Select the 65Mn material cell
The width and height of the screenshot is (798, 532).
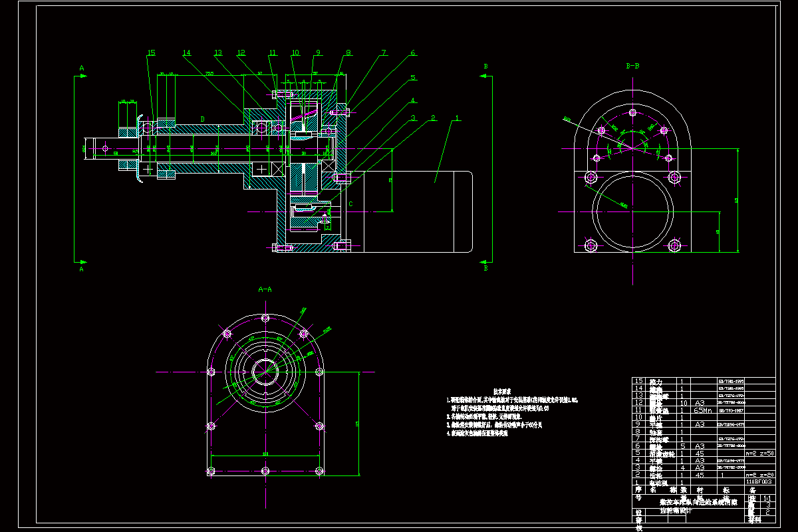point(703,410)
